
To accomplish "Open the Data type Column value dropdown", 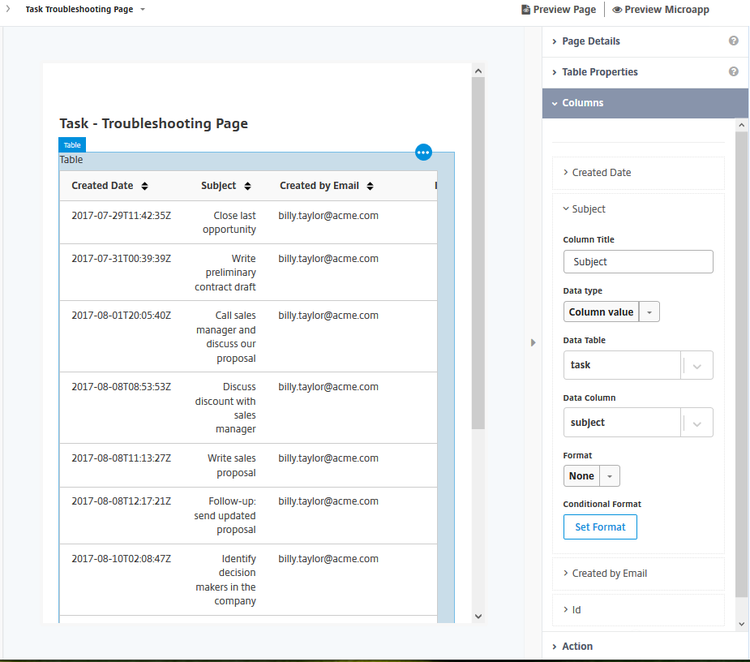I will [x=611, y=312].
